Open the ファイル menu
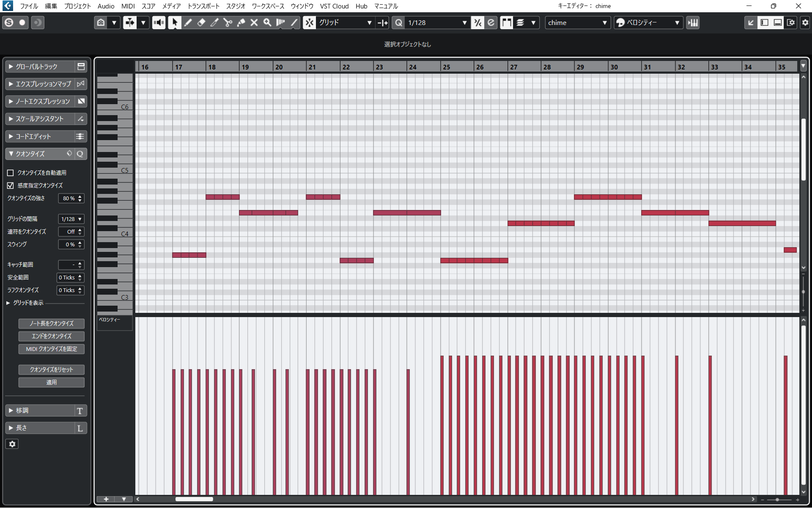812x508 pixels. tap(29, 6)
